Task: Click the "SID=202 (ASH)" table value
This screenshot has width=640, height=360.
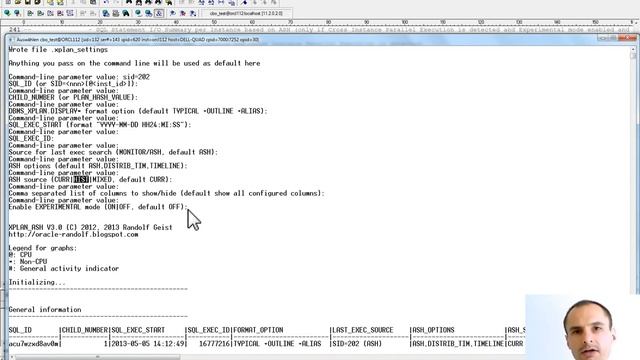Action: [x=357, y=344]
